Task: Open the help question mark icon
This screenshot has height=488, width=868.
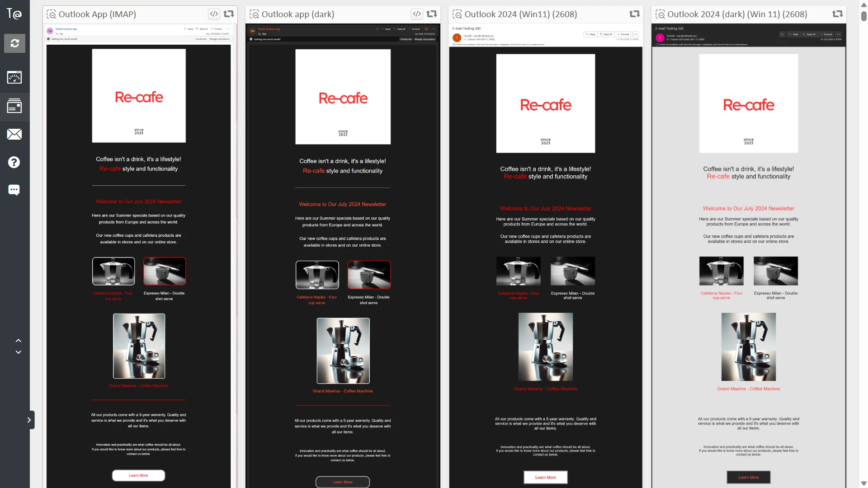Action: (14, 162)
